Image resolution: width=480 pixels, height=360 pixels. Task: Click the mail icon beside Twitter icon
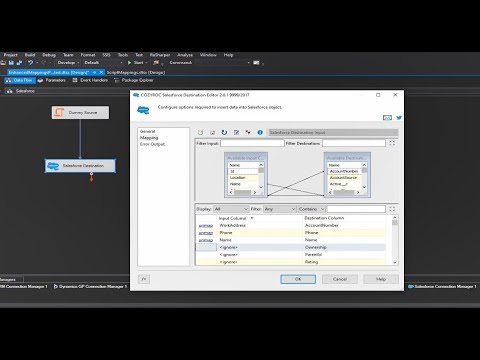pyautogui.click(x=387, y=118)
